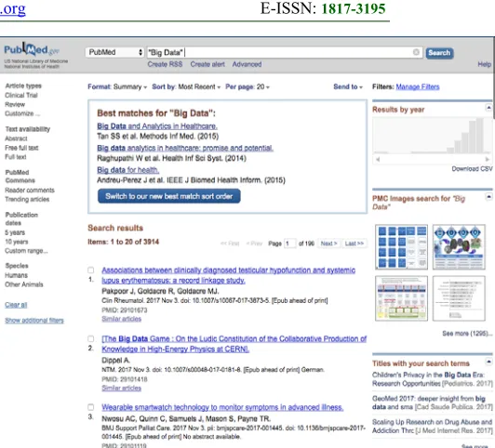Filter species by Other Animals
Image resolution: width=495 pixels, height=448 pixels.
click(24, 284)
